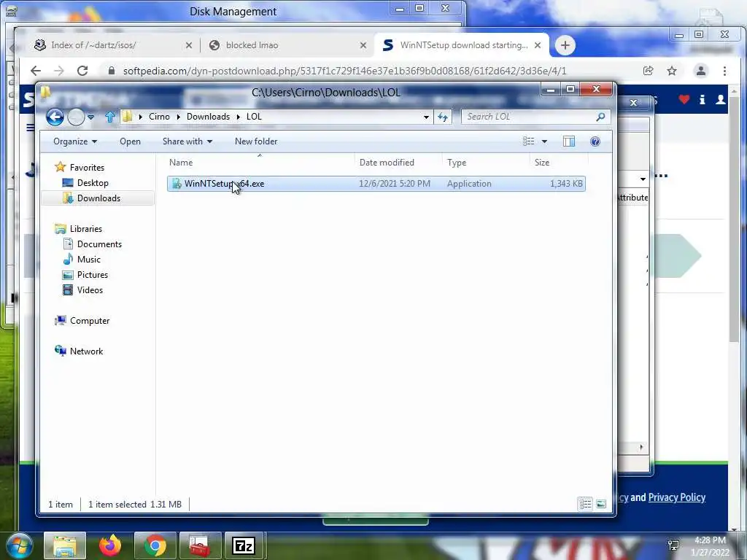Click the Chrome address bar URL
Screen dimensions: 747x560
[344, 71]
